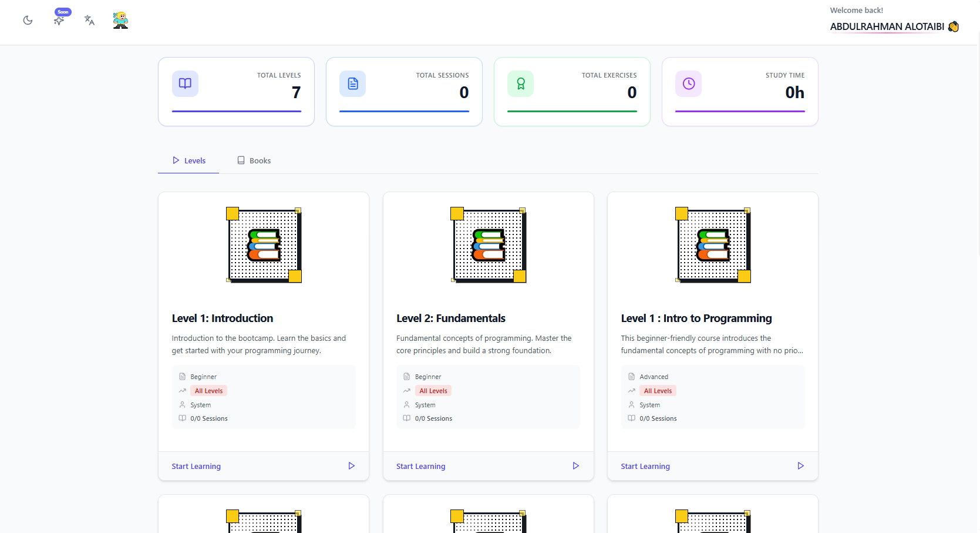Click the sparkle icon with Soon badge

click(59, 21)
